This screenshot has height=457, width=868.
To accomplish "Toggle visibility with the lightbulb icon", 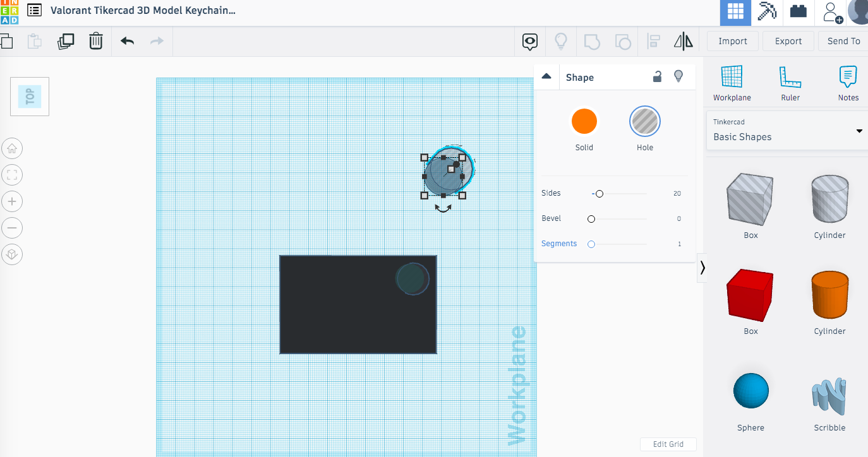I will pyautogui.click(x=678, y=76).
